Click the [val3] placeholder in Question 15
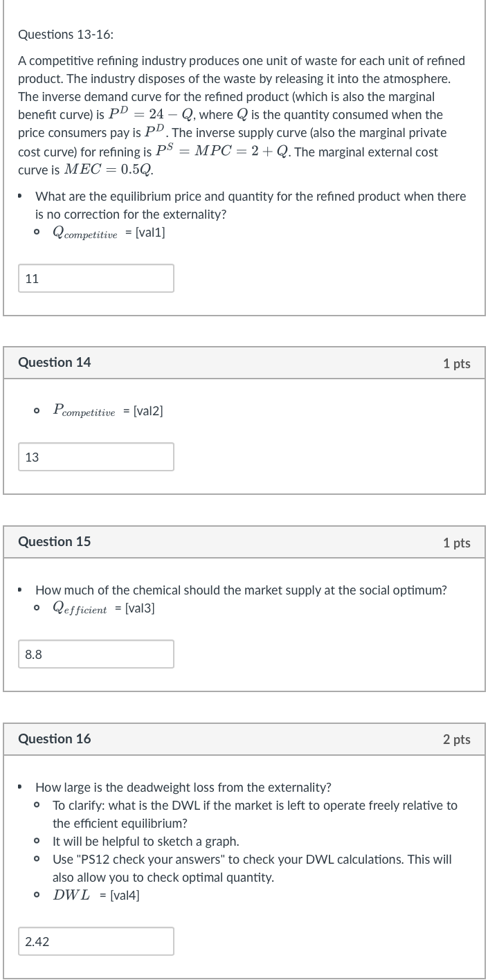 coord(140,608)
